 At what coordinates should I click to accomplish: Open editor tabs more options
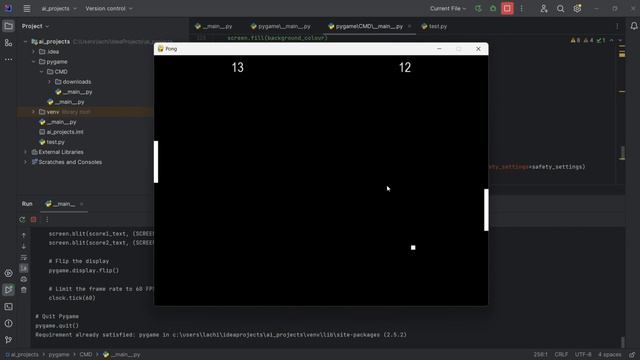pyautogui.click(x=617, y=26)
